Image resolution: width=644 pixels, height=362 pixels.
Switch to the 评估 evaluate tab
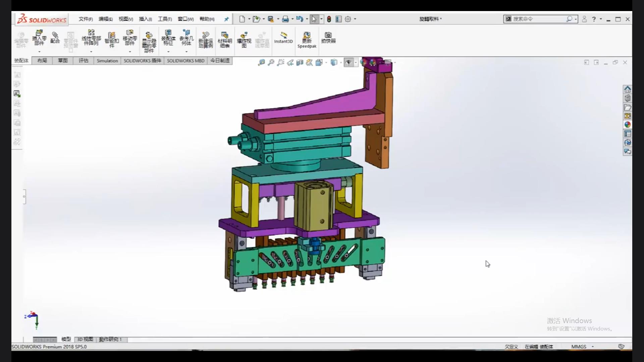(x=84, y=61)
